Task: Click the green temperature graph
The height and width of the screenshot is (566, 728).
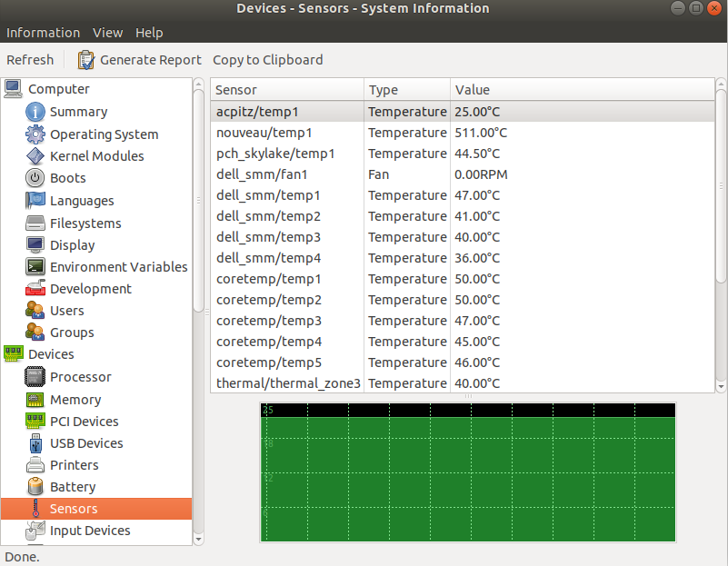Action: tap(468, 472)
